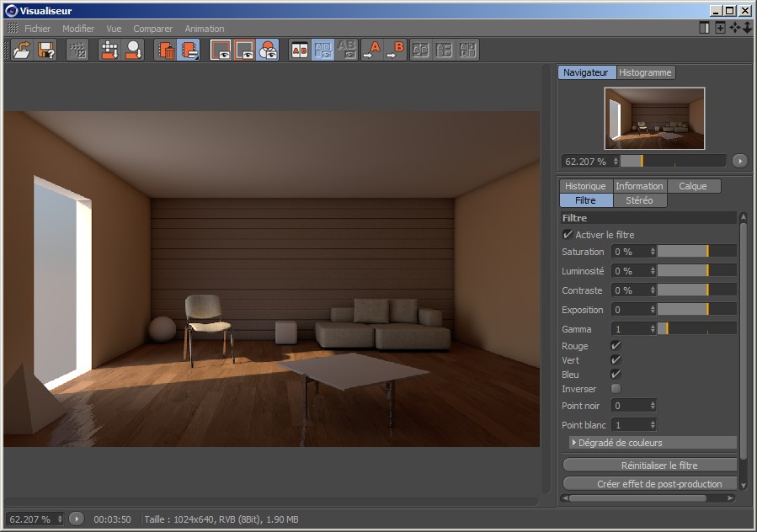
Task: Set image as A icon
Action: 371,50
